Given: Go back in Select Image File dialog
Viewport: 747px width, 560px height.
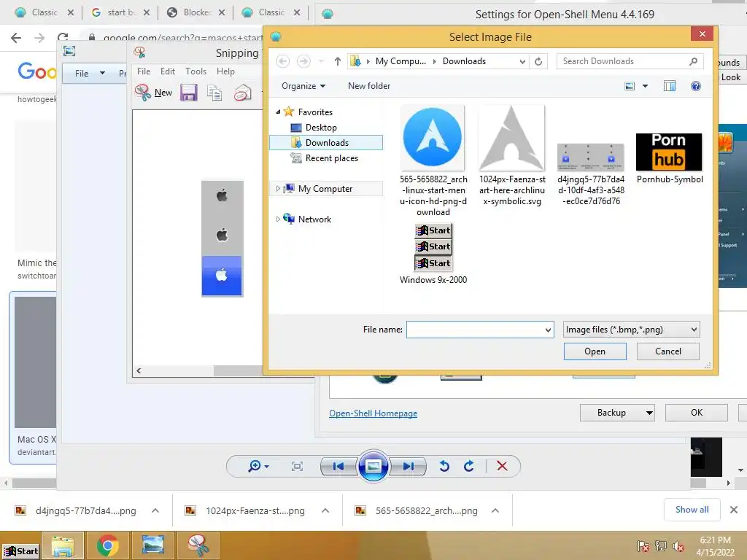Looking at the screenshot, I should (x=282, y=61).
